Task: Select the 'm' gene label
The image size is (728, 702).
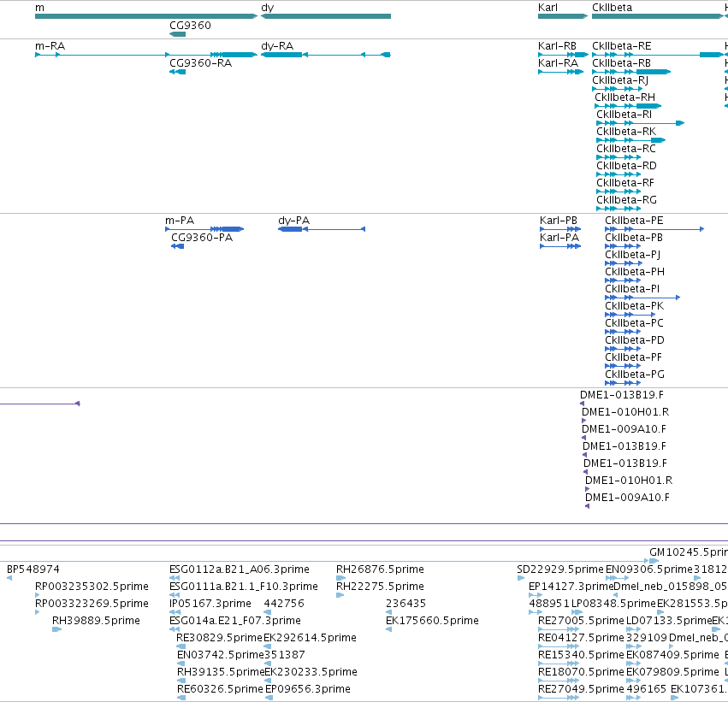Action: click(40, 8)
